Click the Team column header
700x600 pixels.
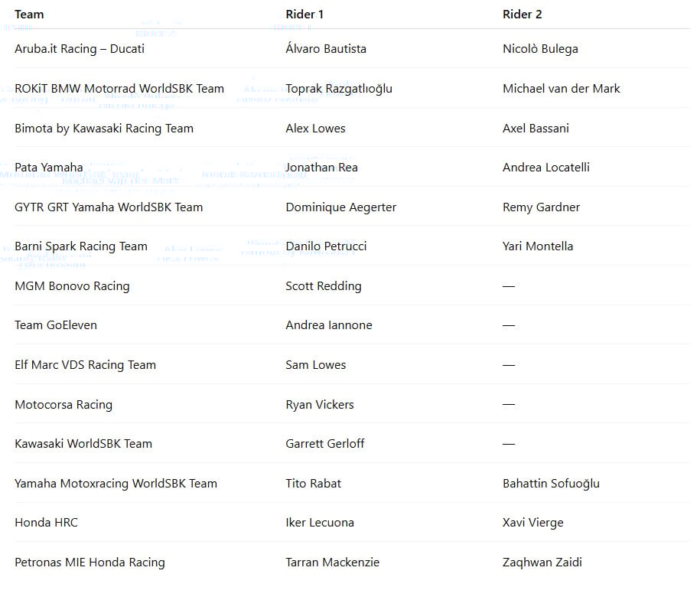point(29,15)
